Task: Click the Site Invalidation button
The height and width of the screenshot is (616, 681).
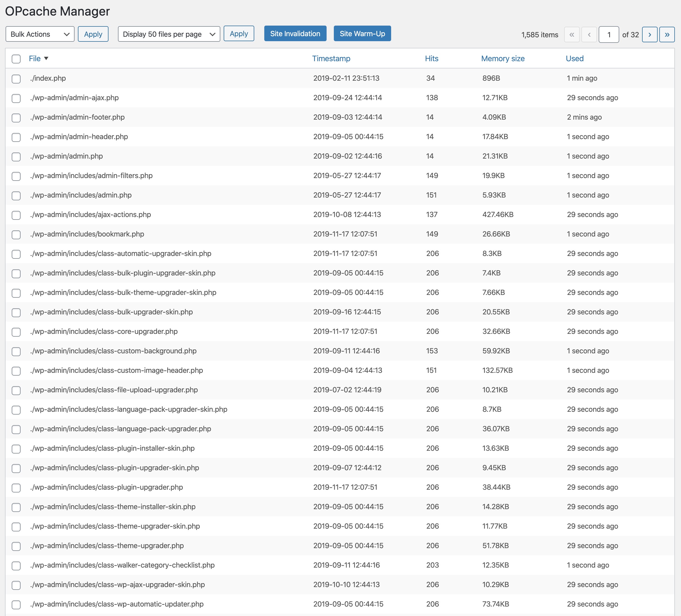Action: (x=295, y=33)
